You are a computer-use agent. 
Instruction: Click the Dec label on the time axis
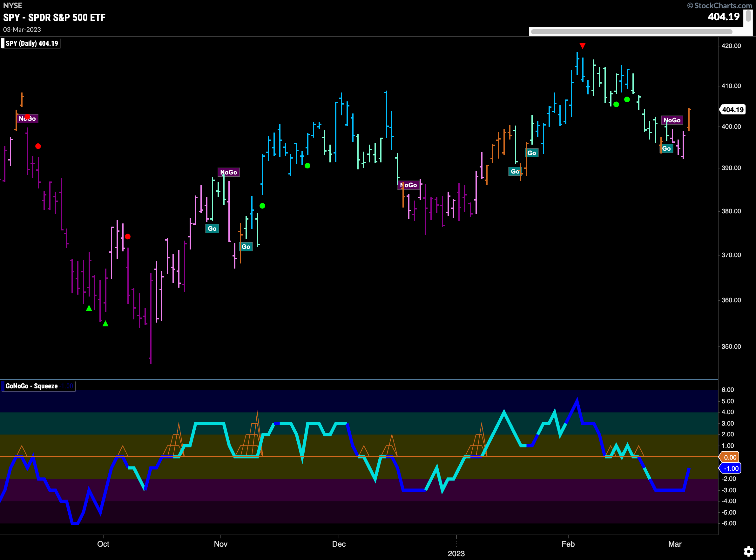tap(339, 544)
